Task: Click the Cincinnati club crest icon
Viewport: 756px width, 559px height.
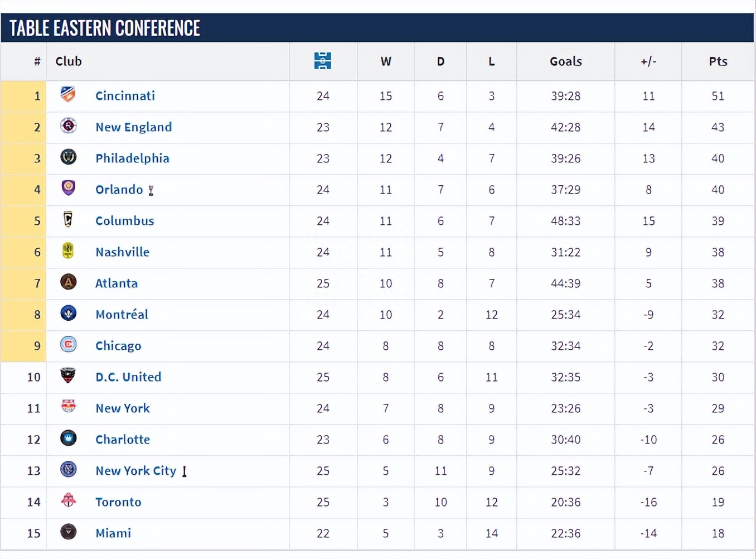Action: coord(68,94)
